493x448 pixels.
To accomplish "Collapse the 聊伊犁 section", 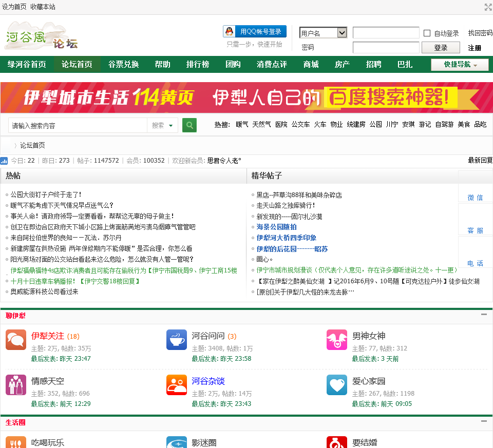I will [x=484, y=314].
